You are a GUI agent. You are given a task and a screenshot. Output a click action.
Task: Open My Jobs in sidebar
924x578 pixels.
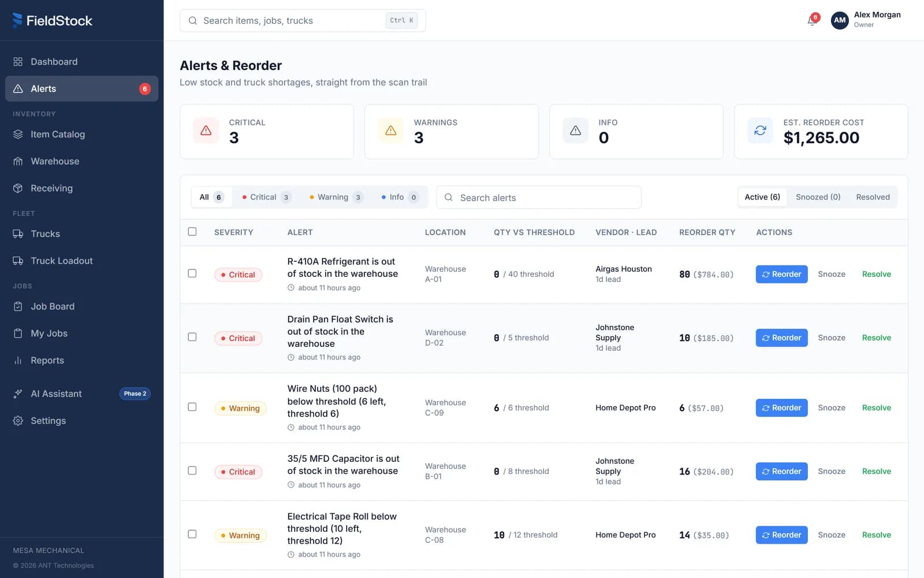pyautogui.click(x=81, y=334)
